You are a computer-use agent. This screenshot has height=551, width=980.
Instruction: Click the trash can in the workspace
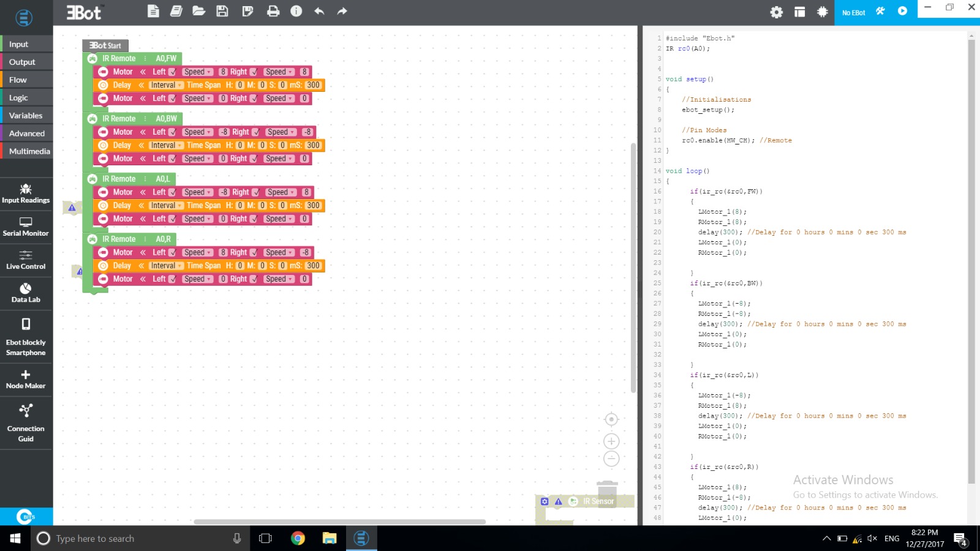(607, 493)
